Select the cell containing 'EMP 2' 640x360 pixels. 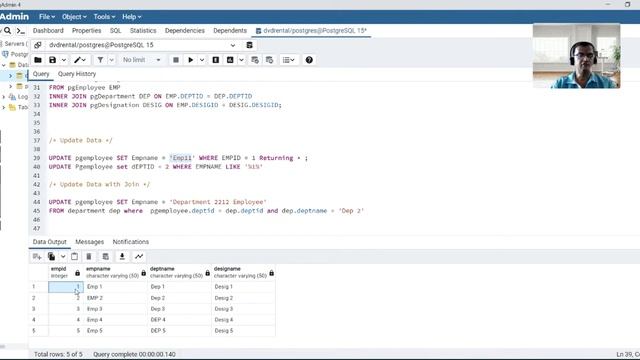coord(116,298)
